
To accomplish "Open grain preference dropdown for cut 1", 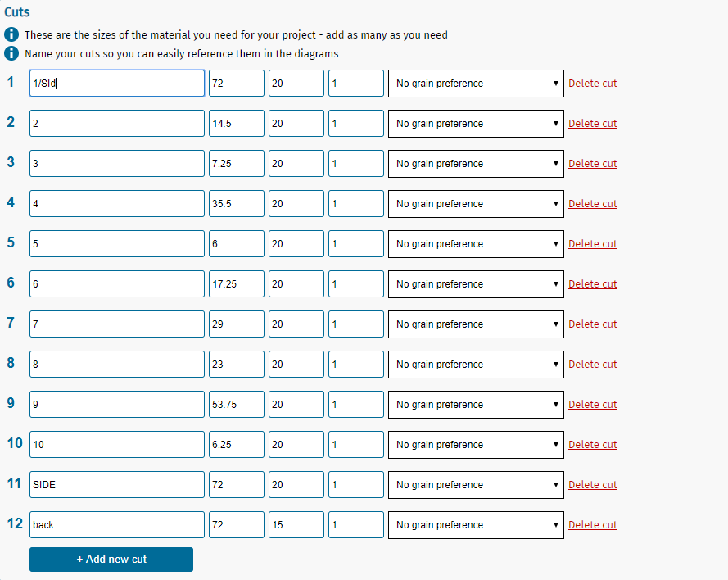I will click(475, 84).
